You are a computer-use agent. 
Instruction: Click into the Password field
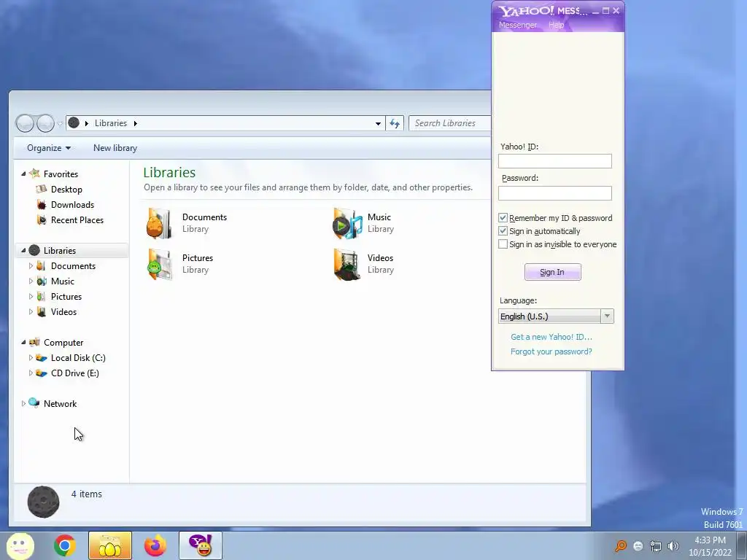(x=555, y=192)
